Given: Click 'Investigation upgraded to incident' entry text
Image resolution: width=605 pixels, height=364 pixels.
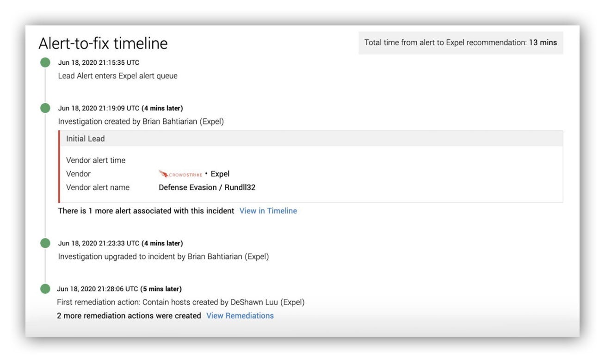Looking at the screenshot, I should 163,256.
